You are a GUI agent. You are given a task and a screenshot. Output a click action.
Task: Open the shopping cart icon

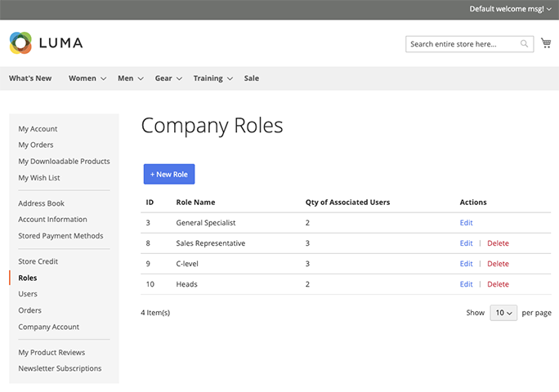(546, 43)
